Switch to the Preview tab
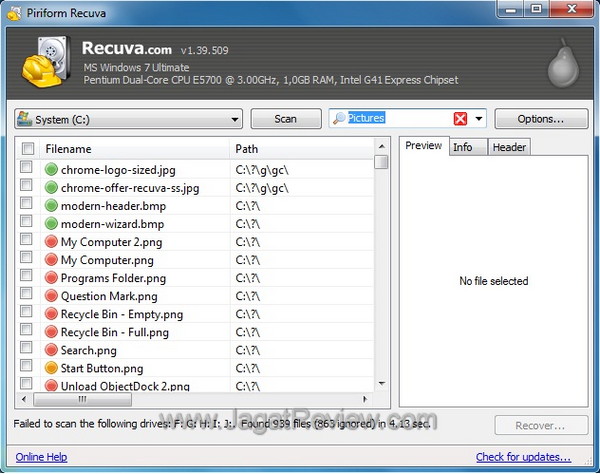The width and height of the screenshot is (600, 474). pos(423,146)
